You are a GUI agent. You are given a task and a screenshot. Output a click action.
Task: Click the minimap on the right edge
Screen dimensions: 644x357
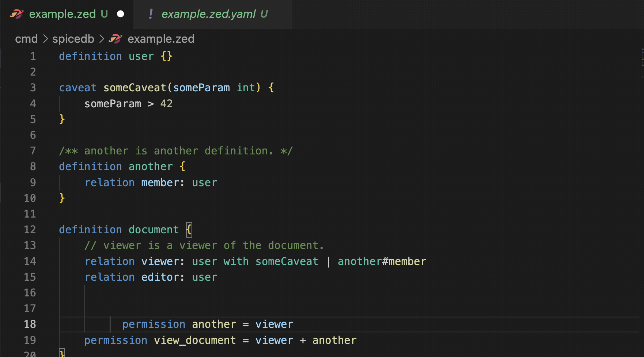pyautogui.click(x=641, y=62)
